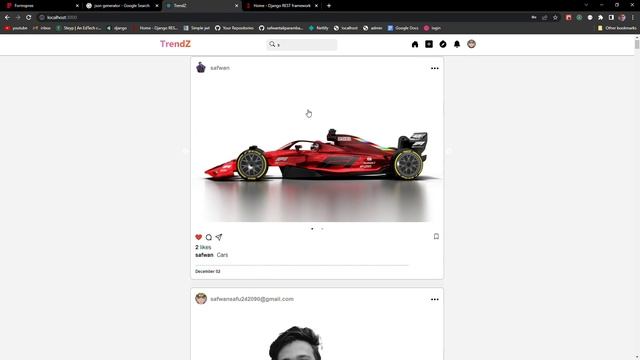Viewport: 640px width, 360px height.
Task: Click caption author name 'safwan'
Action: pos(204,255)
